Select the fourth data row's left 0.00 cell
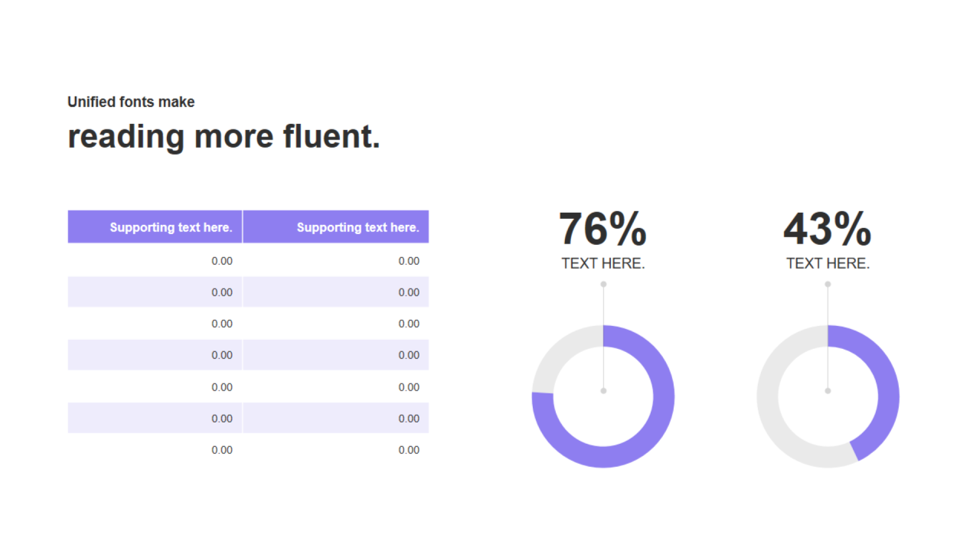The image size is (980, 551). point(221,355)
